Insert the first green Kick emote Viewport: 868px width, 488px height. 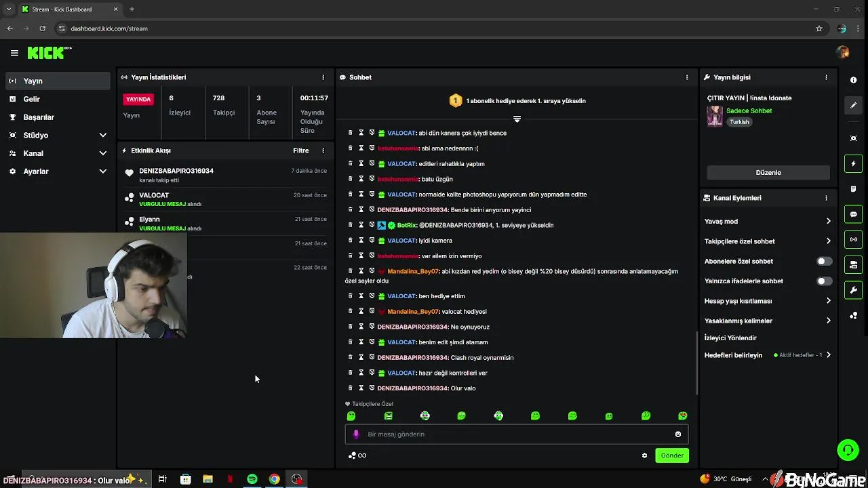(351, 416)
